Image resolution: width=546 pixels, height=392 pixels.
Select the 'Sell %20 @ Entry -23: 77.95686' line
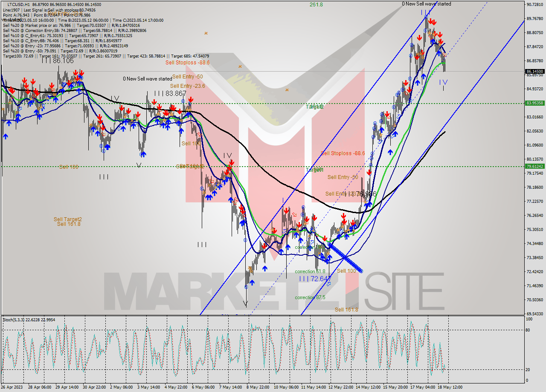[x=66, y=46]
